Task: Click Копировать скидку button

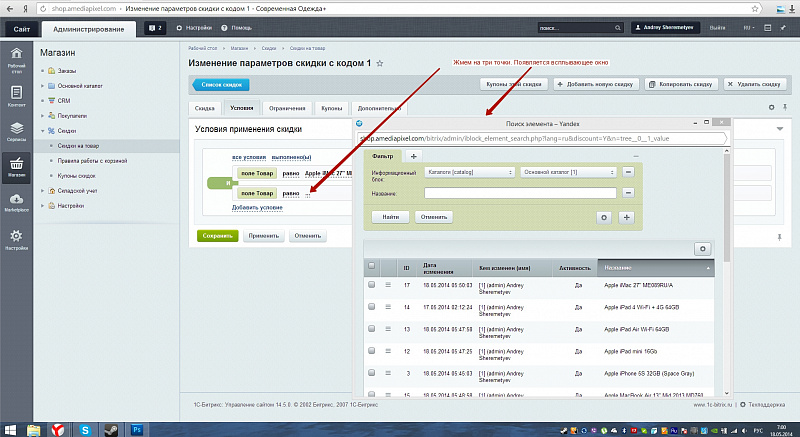Action: pos(682,84)
